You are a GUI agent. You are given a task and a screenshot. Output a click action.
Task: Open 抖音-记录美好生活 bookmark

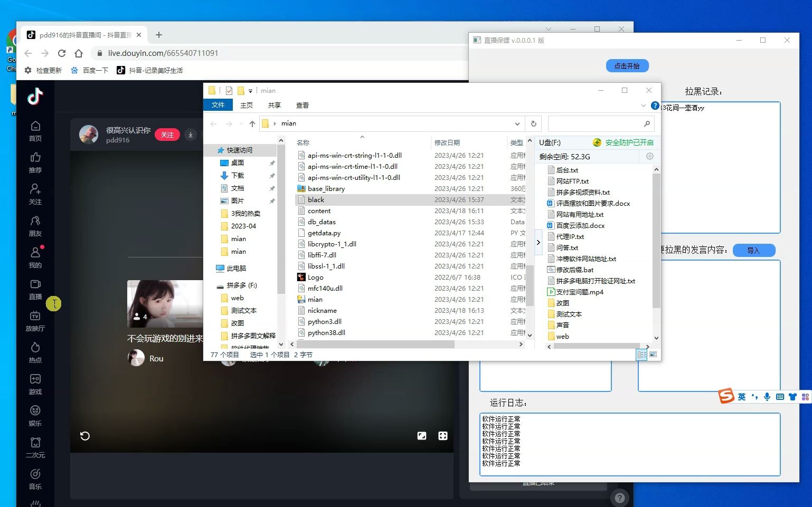(149, 70)
